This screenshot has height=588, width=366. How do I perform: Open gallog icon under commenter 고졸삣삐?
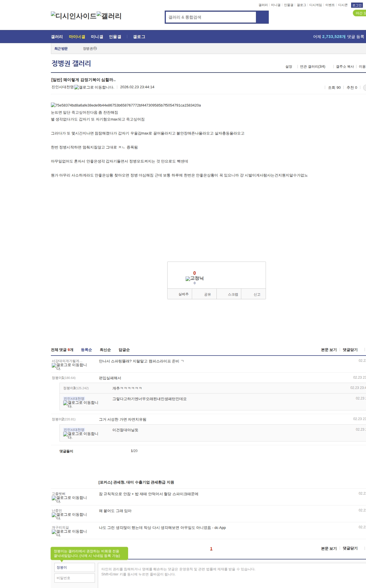pyautogui.click(x=69, y=499)
